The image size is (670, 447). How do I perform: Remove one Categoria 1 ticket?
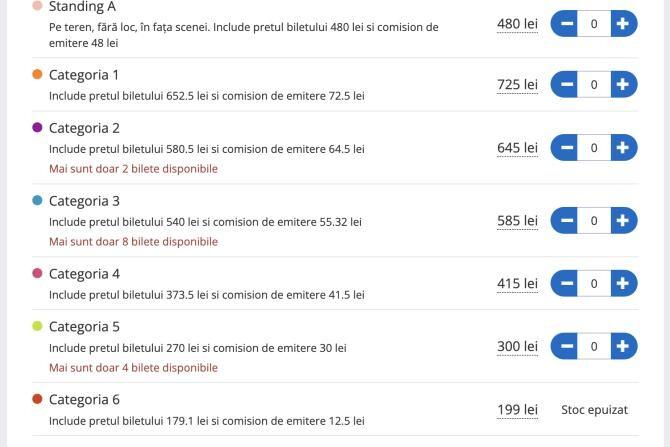[565, 84]
